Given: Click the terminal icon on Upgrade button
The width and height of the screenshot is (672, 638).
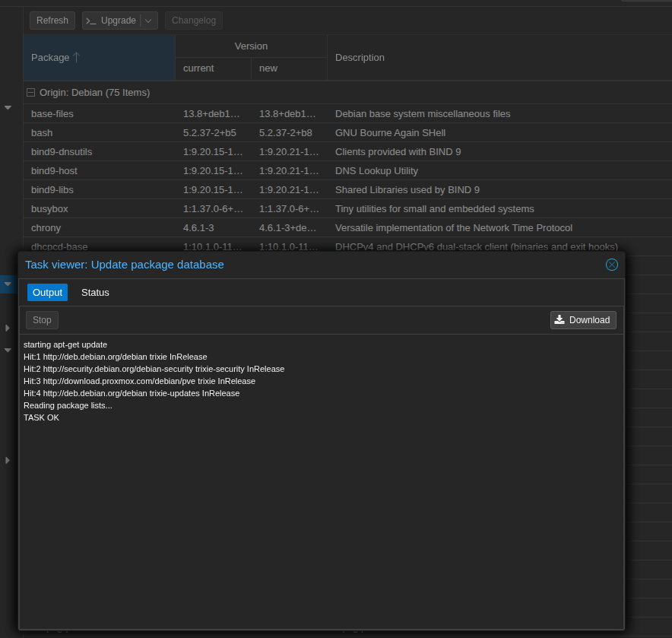Looking at the screenshot, I should 91,21.
